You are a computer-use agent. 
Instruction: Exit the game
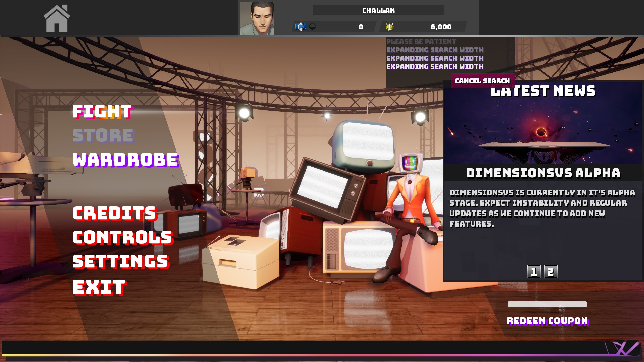[x=99, y=287]
